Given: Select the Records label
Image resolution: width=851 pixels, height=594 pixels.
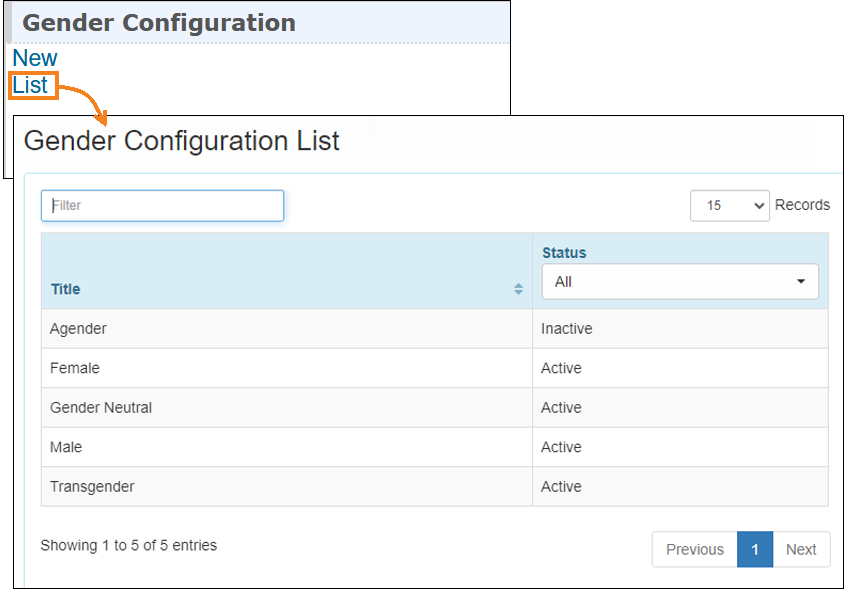Looking at the screenshot, I should [x=802, y=205].
